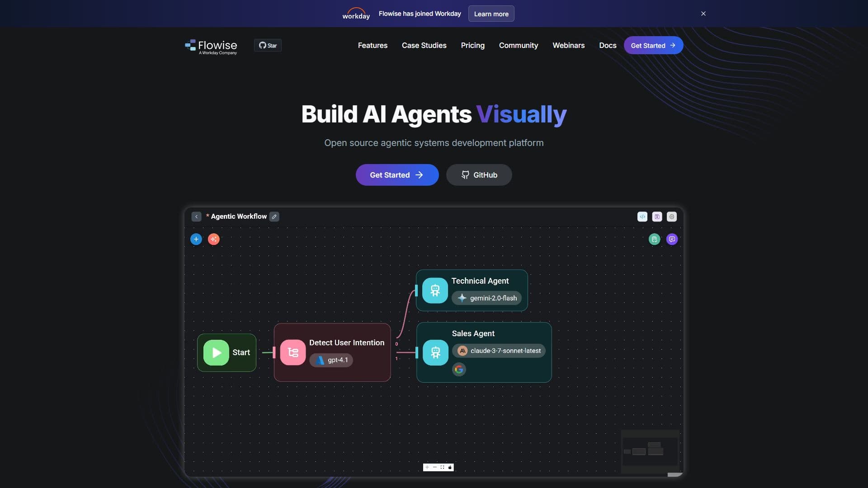The height and width of the screenshot is (488, 868).
Task: Click the Agentic Workflow title text
Action: 239,216
